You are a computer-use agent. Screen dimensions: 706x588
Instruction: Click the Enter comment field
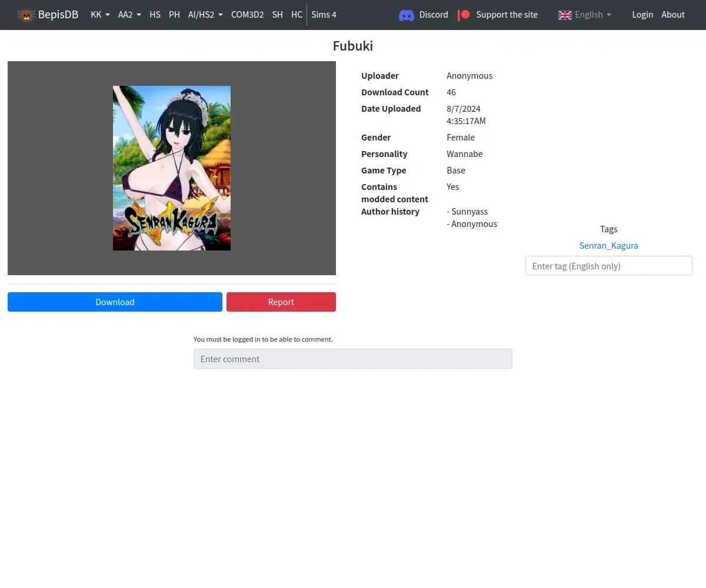click(x=353, y=359)
